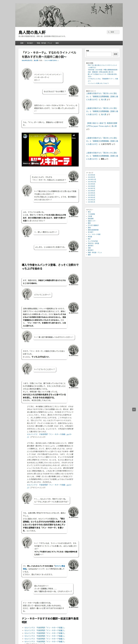Click the Watch on YouTube logo
Image resolution: width=138 pixels, height=644 pixels.
[x=31, y=163]
